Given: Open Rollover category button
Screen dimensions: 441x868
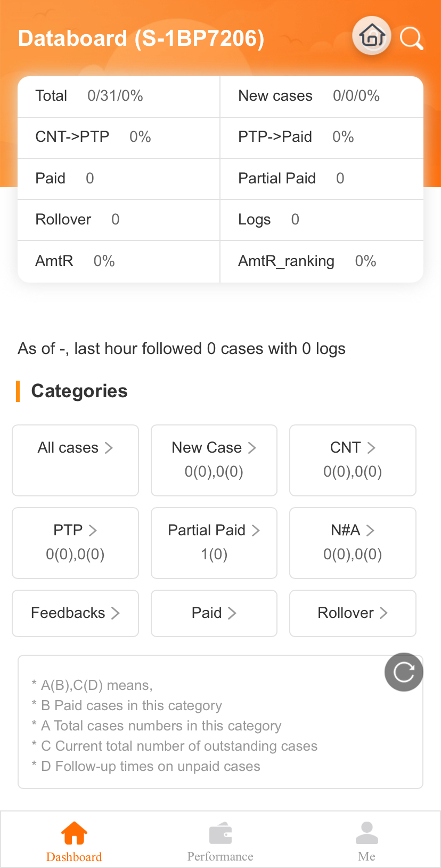Looking at the screenshot, I should (353, 613).
